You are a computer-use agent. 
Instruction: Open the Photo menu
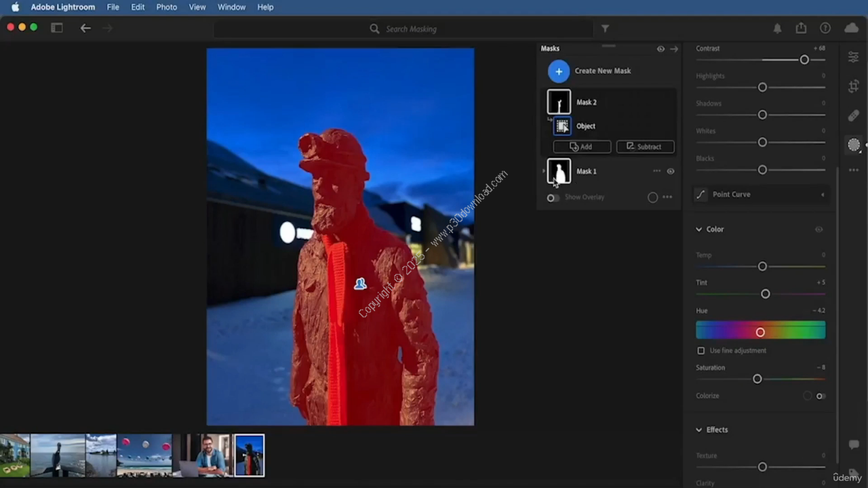[166, 7]
